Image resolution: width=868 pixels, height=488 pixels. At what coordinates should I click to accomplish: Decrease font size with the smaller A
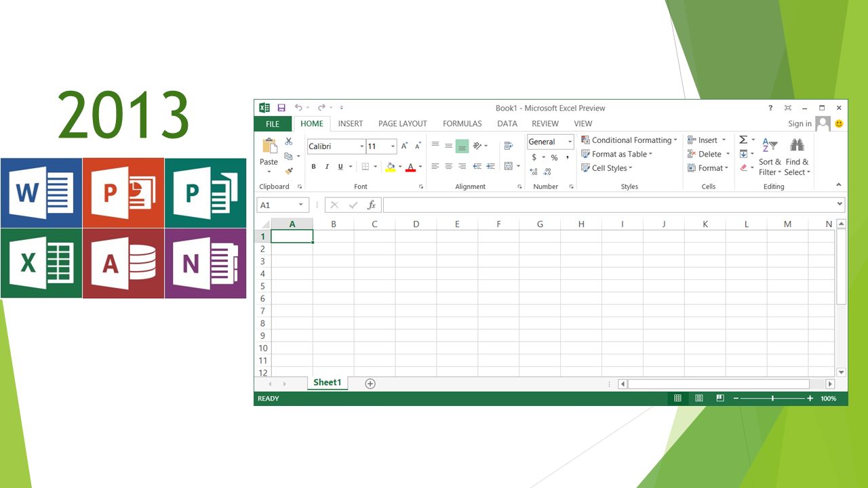pyautogui.click(x=418, y=146)
